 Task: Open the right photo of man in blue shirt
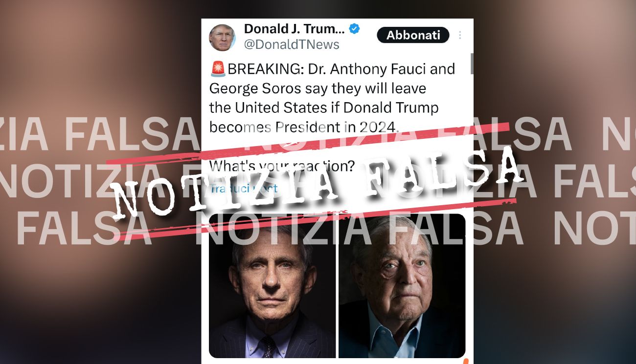point(402,286)
